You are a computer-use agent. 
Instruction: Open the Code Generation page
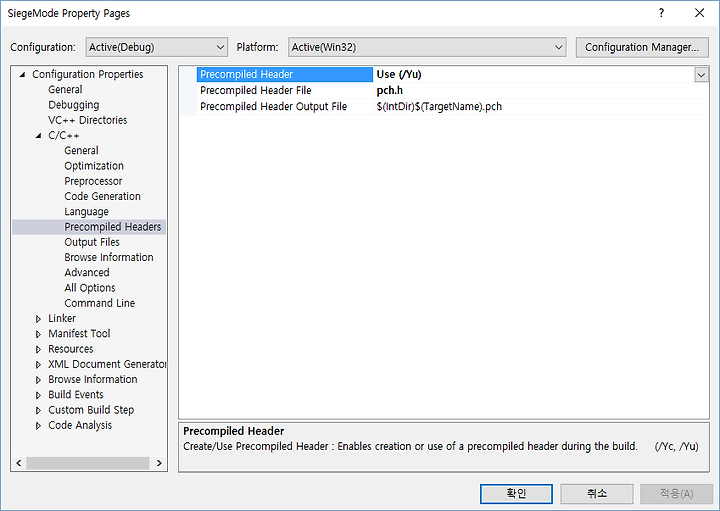pos(102,196)
